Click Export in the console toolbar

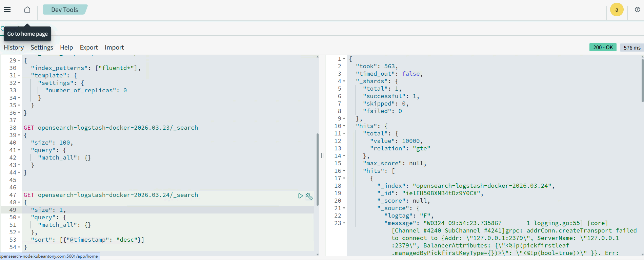(89, 48)
